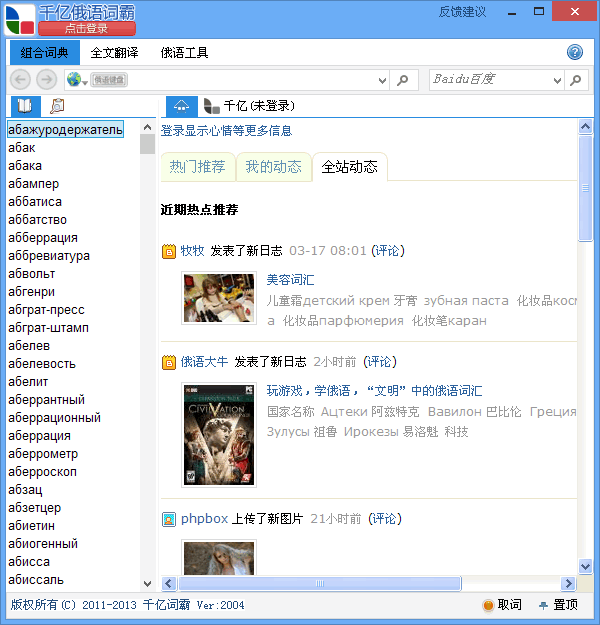Toggle the Russian keyboard button
Screen dimensions: 600x625
(109, 80)
